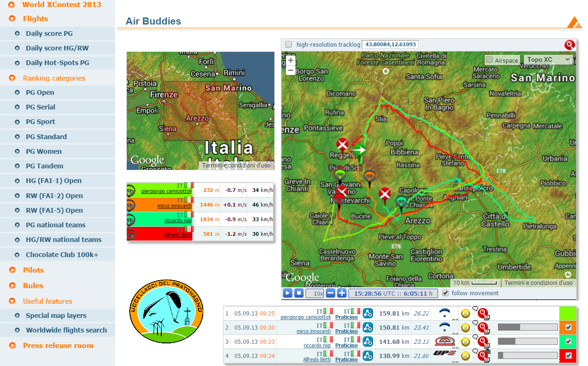The width and height of the screenshot is (588, 366).
Task: Toggle the Airspace checkbox on the map
Action: (489, 60)
